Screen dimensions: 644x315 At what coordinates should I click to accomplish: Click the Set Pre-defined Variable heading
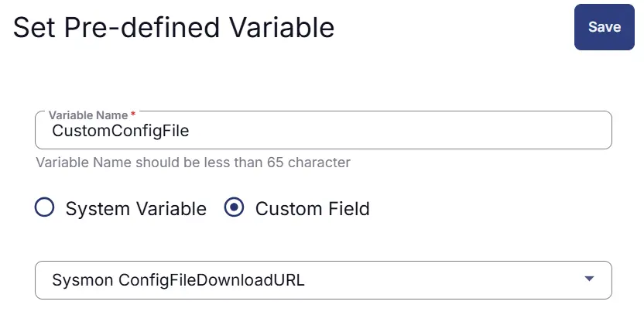(173, 28)
